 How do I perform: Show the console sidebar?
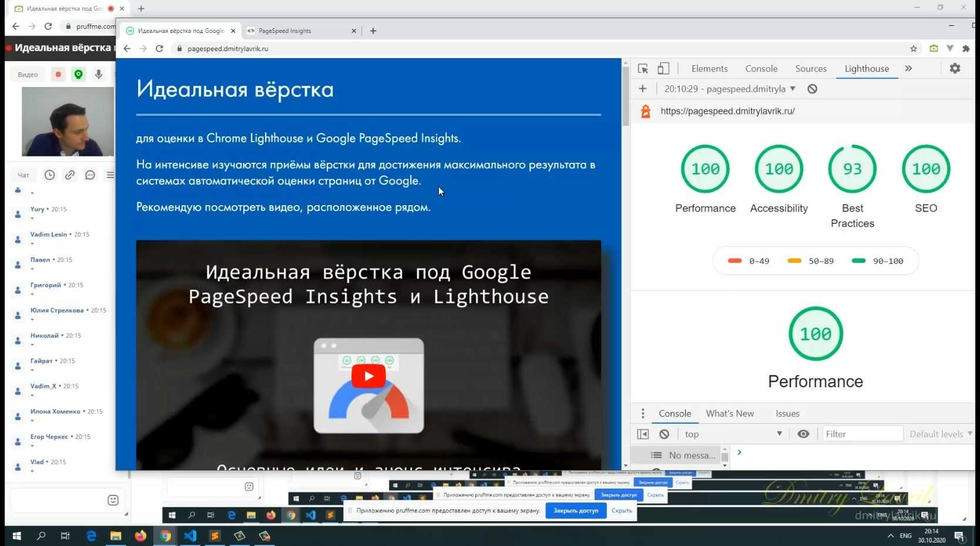(643, 434)
